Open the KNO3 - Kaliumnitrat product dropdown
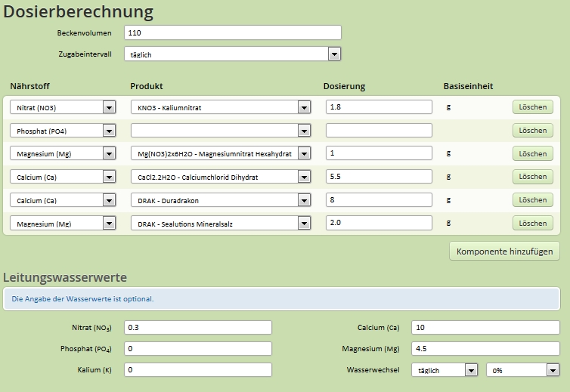 point(221,107)
